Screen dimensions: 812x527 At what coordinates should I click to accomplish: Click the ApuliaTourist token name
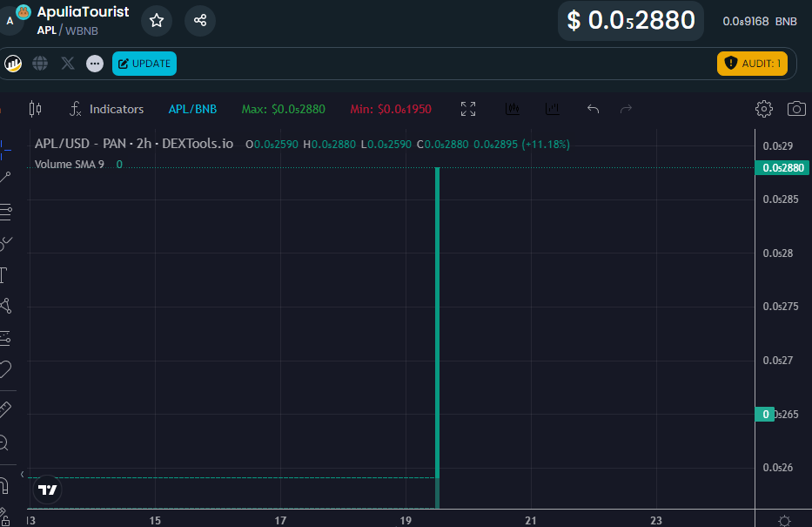[x=83, y=11]
